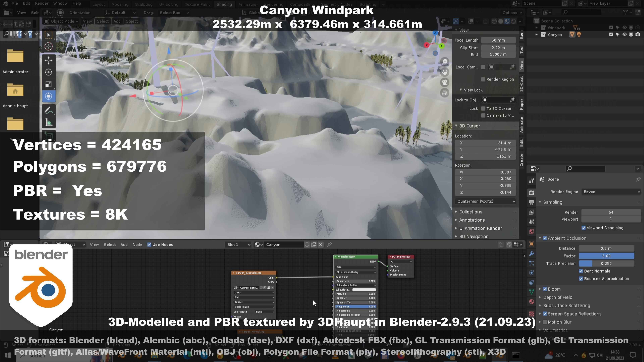Select the highlighted Transform tool

pos(48,96)
